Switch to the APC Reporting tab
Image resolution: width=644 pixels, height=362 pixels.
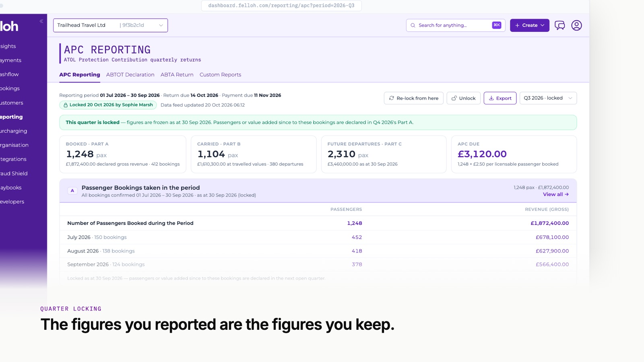point(80,75)
